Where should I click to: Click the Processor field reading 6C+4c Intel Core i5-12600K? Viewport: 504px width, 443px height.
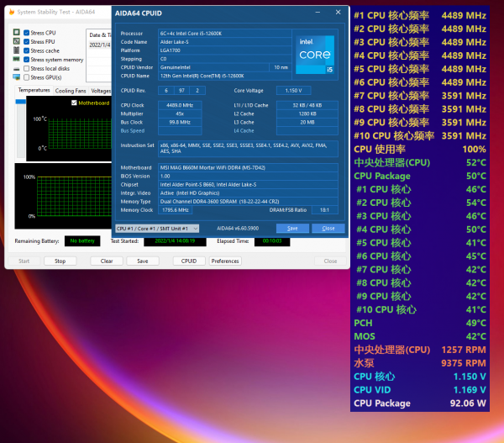pos(224,34)
